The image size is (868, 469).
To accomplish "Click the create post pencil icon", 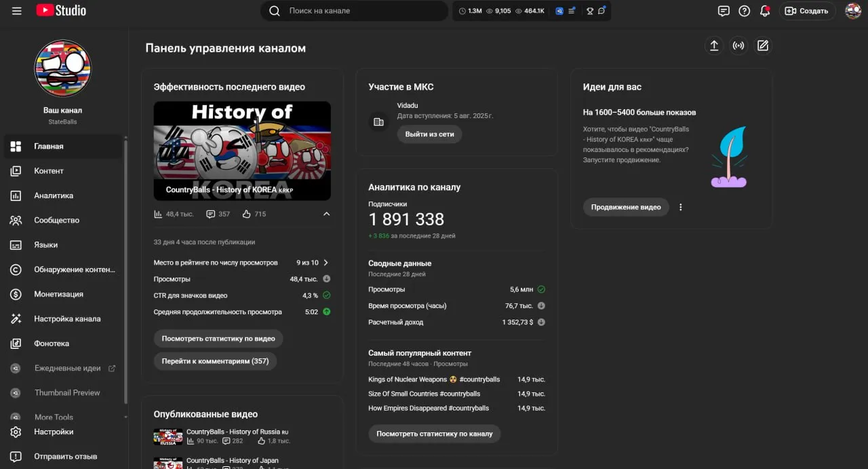I will click(x=763, y=45).
